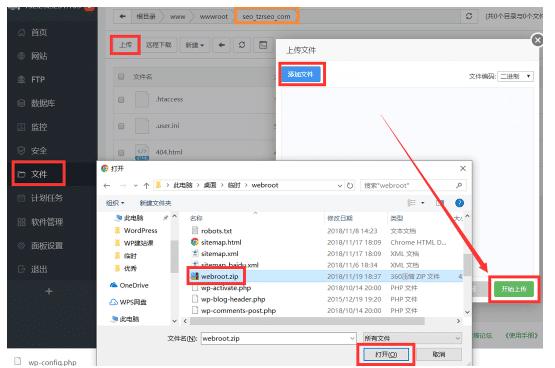Open the 数据库 sidebar item
Screen dimensions: 555x368
point(42,103)
